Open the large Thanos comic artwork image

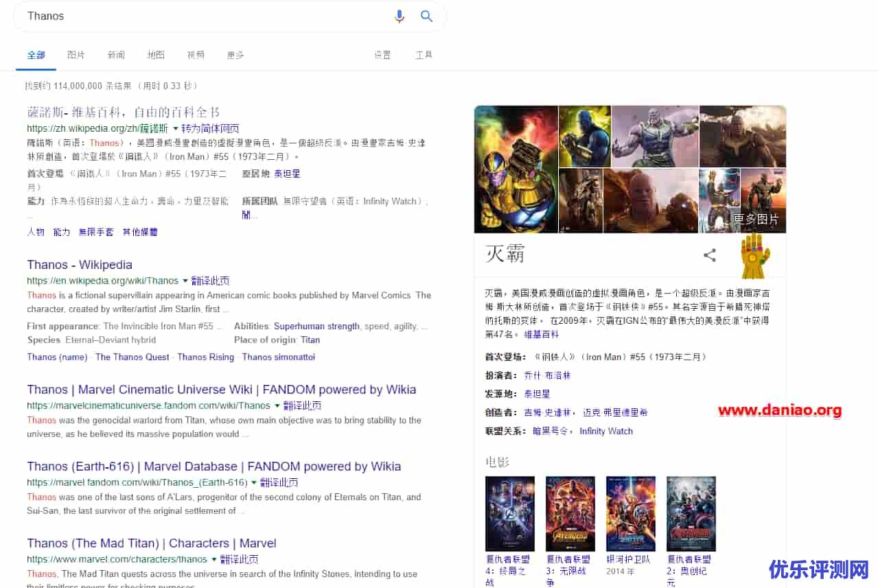tap(516, 169)
